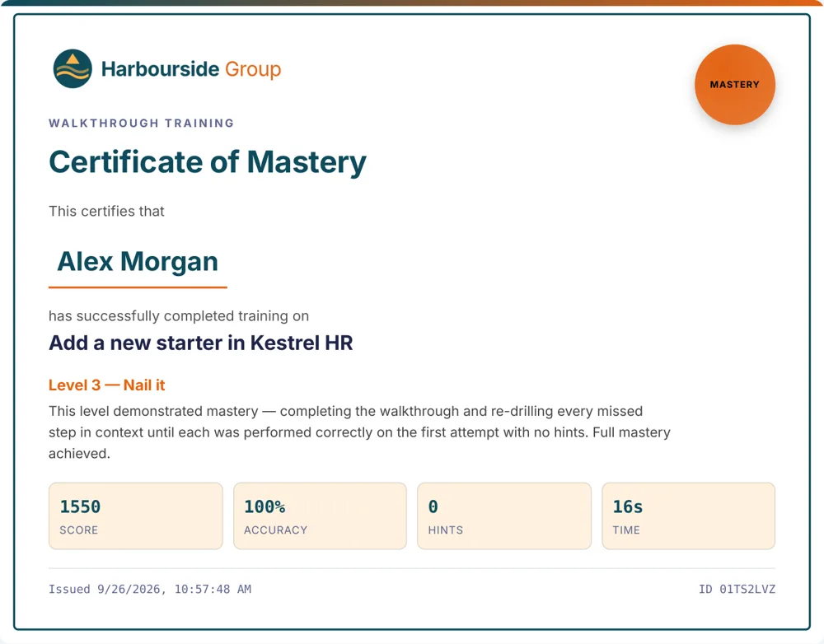Click the 0 HINTS stat card
824x644 pixels.
tap(504, 516)
